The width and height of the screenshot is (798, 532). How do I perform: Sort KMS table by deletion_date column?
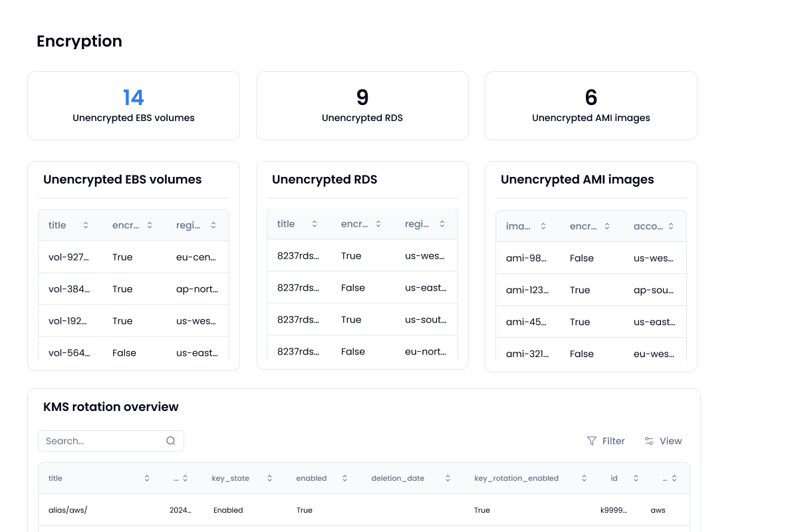coord(448,478)
